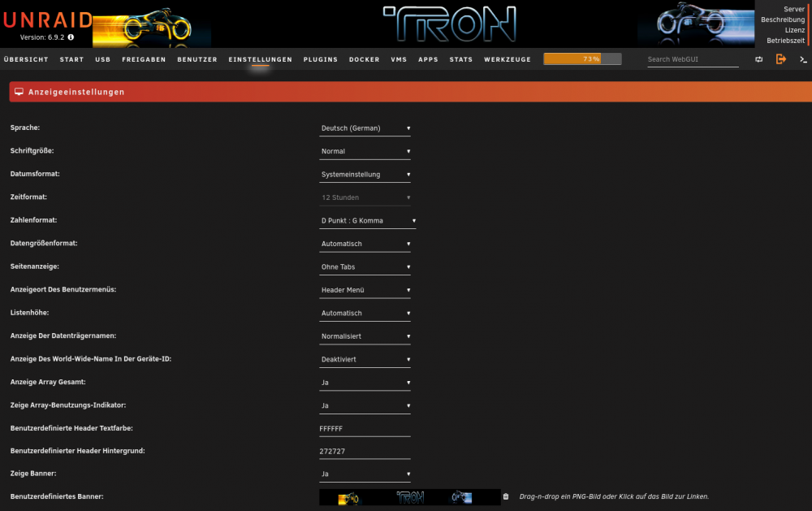Click the Beschreibung label in the header
The width and height of the screenshot is (812, 511).
783,19
